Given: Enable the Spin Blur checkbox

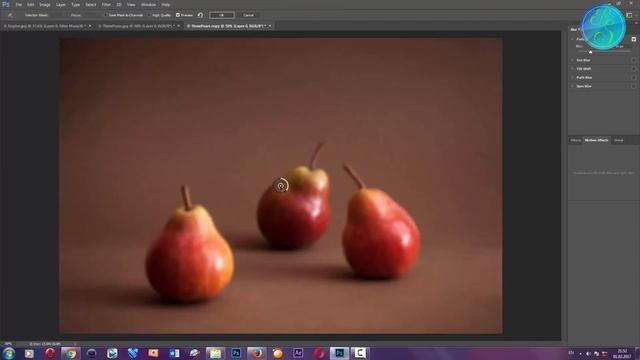Looking at the screenshot, I should pos(633,86).
